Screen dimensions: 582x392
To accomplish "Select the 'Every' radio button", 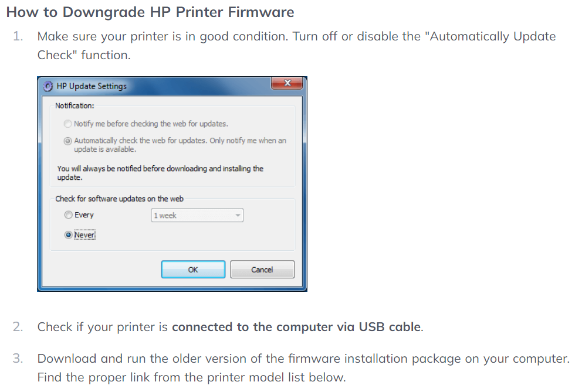I will pos(69,215).
